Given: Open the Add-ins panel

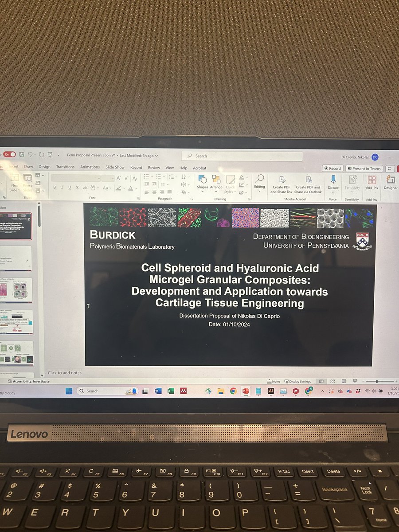Looking at the screenshot, I should point(372,183).
